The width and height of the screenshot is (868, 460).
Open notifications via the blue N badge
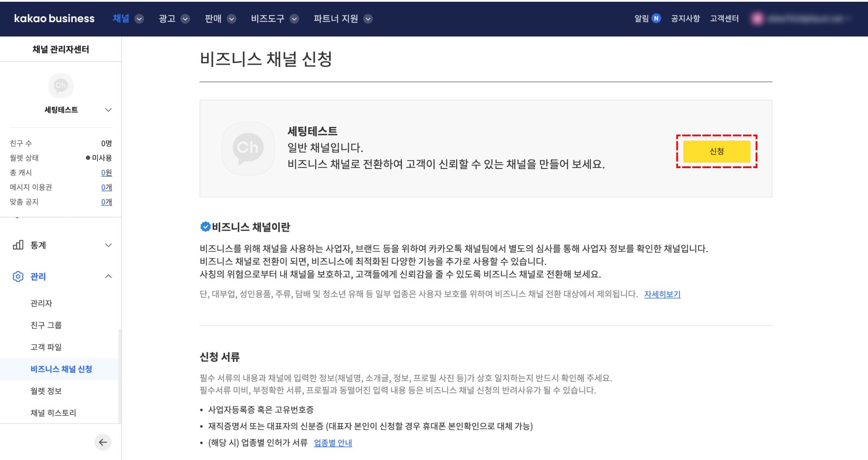click(656, 19)
